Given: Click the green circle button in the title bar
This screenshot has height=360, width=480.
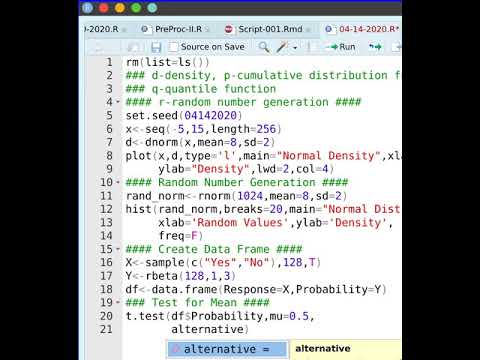Looking at the screenshot, I should [136, 8].
